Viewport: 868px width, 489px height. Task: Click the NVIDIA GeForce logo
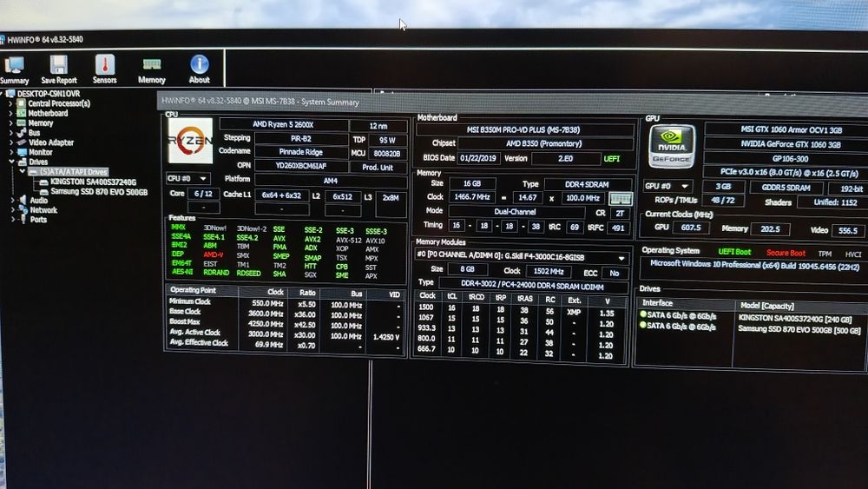click(672, 146)
